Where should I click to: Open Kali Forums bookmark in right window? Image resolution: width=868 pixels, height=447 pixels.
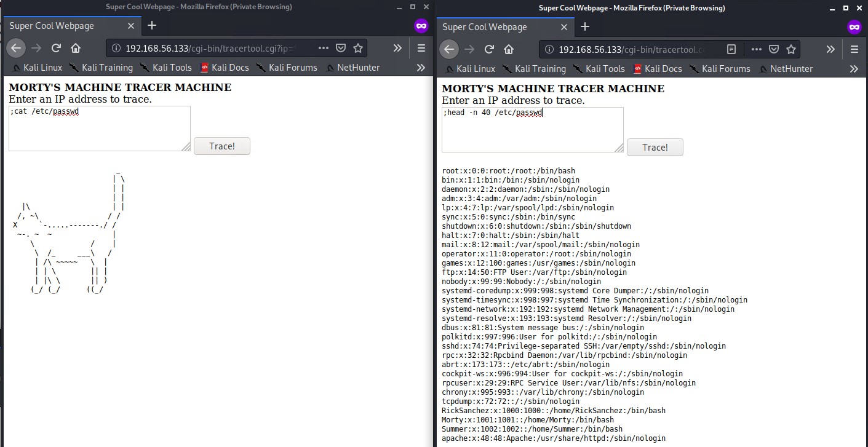(720, 69)
